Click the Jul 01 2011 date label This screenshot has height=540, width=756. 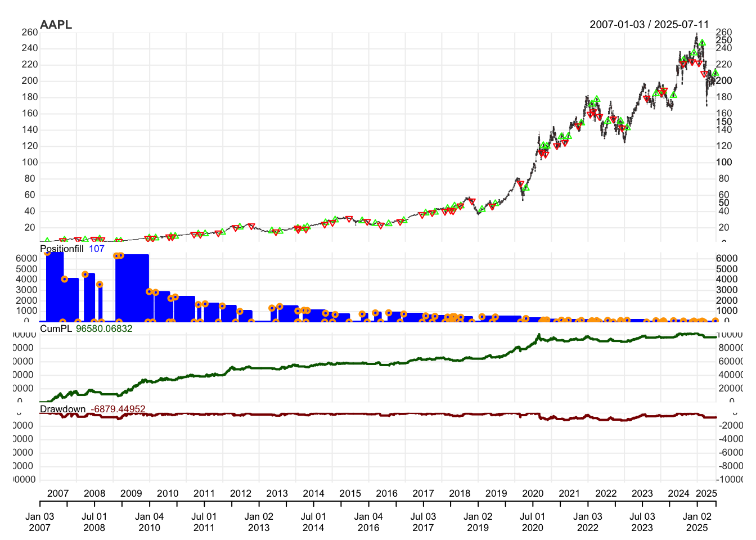pos(204,522)
